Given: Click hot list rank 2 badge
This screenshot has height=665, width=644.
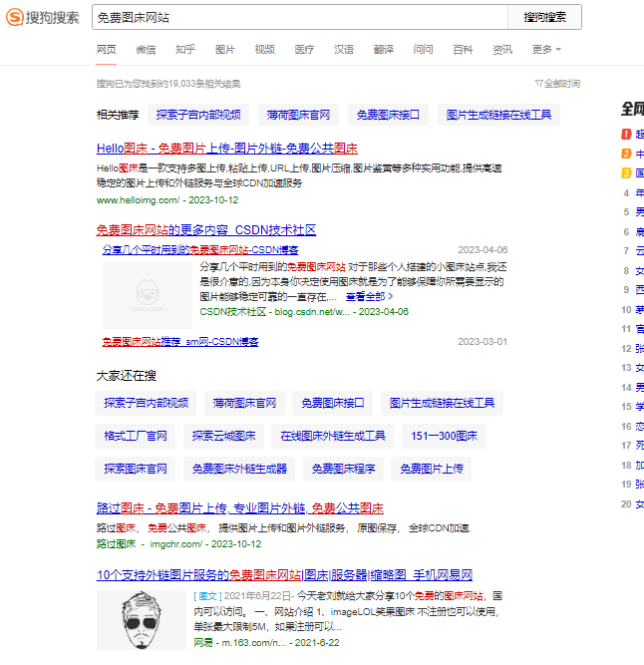Looking at the screenshot, I should point(626,154).
